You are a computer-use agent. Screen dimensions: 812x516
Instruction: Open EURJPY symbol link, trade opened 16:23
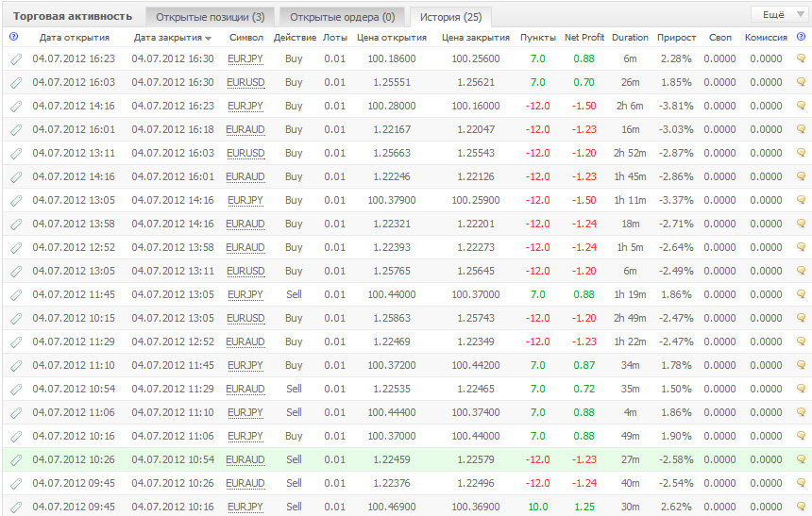click(245, 59)
